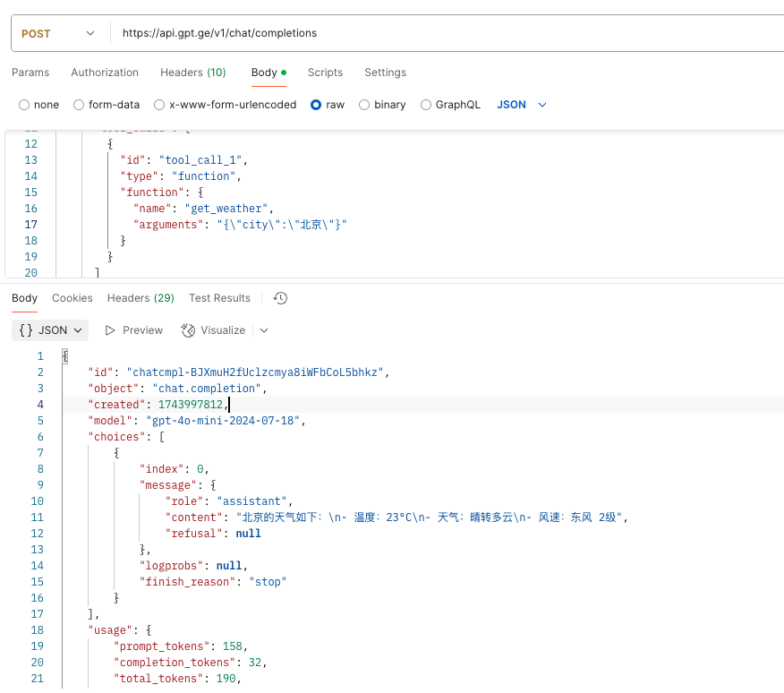The height and width of the screenshot is (693, 784).
Task: Click the "usage" key in response
Action: 110,630
